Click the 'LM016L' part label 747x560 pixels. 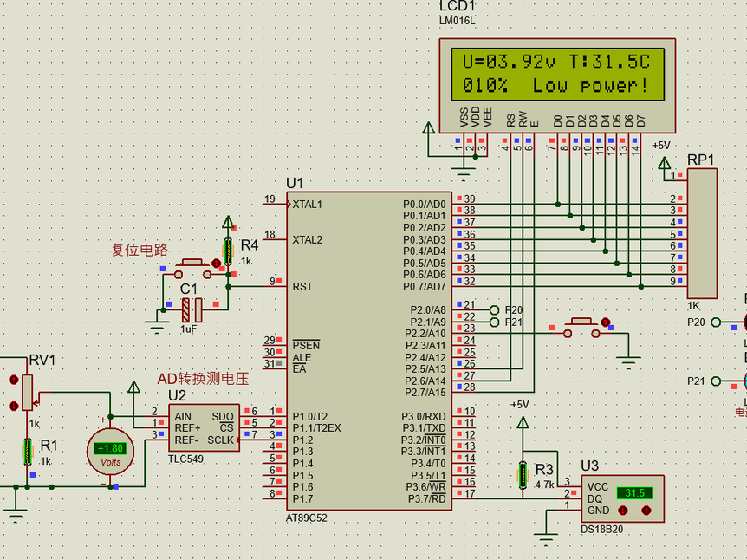click(457, 21)
